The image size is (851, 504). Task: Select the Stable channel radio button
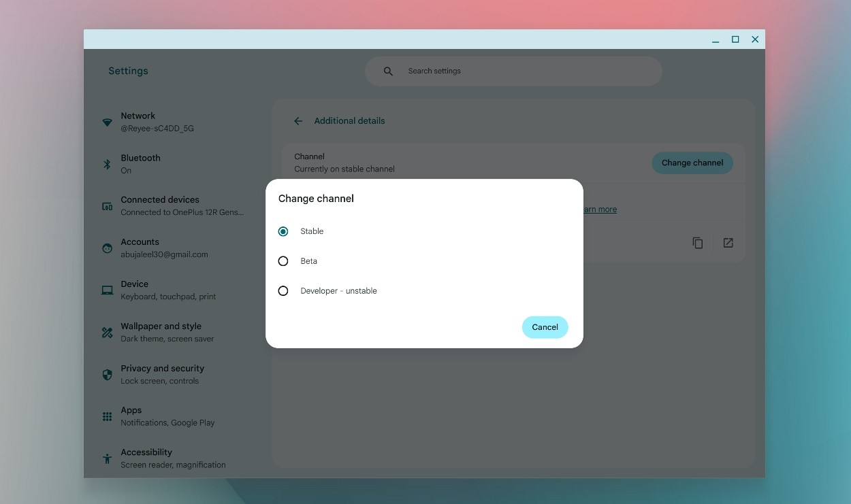pyautogui.click(x=283, y=231)
